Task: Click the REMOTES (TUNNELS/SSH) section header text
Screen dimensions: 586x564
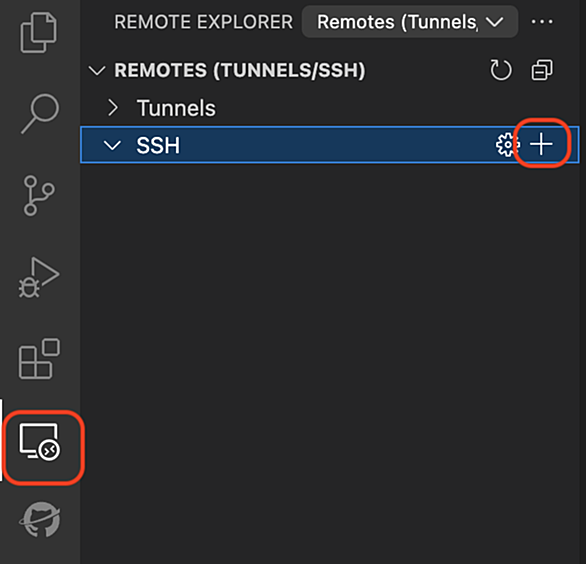Action: coord(240,70)
